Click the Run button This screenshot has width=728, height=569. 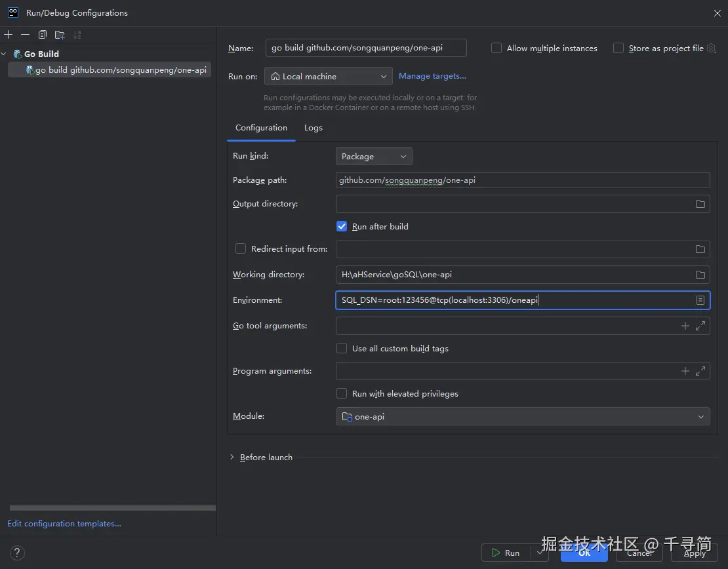pyautogui.click(x=506, y=553)
